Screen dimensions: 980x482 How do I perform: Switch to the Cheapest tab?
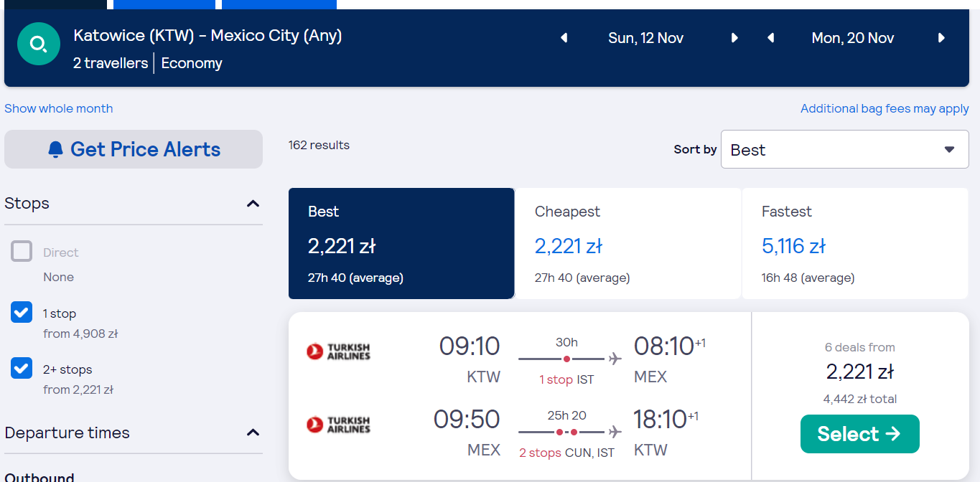point(628,244)
